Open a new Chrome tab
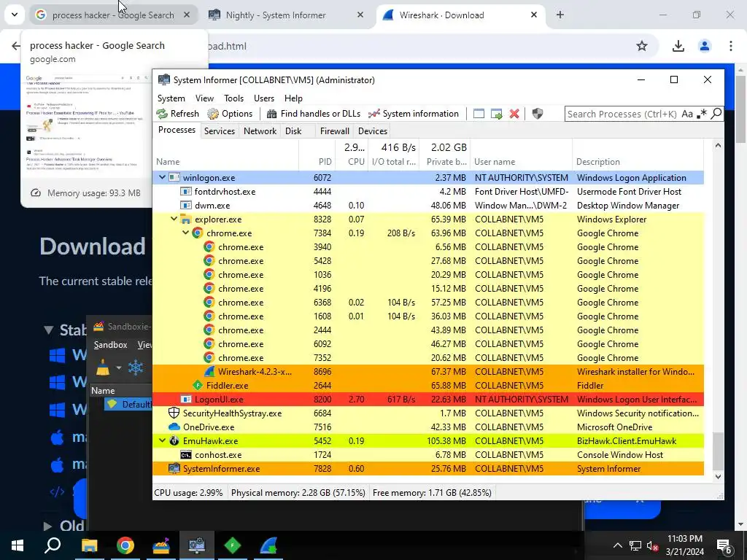 [x=560, y=15]
